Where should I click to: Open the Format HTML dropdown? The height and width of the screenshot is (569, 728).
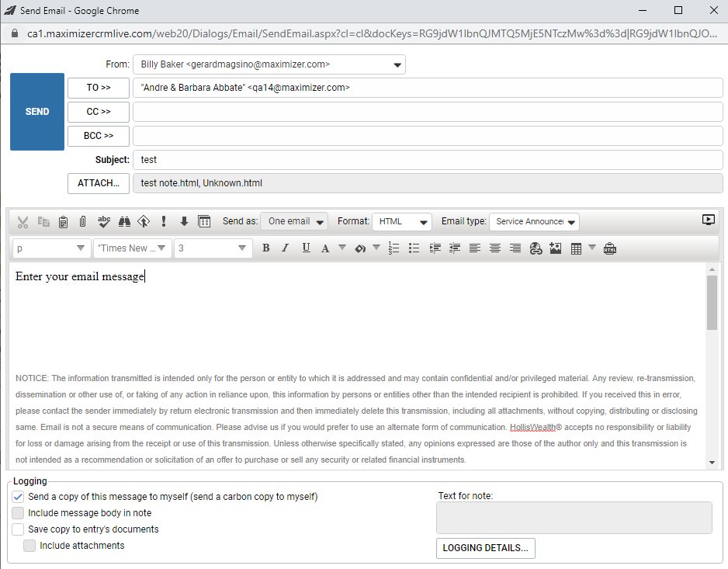pyautogui.click(x=402, y=221)
